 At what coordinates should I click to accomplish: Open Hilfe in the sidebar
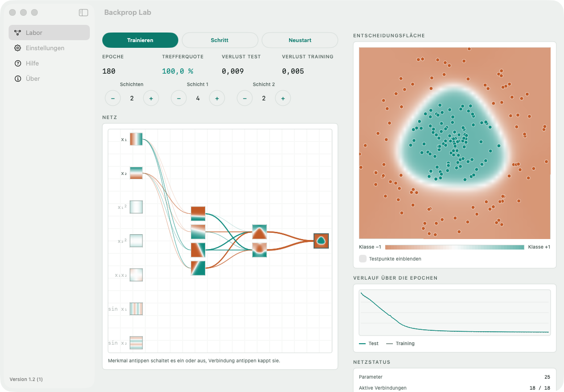[x=49, y=63]
